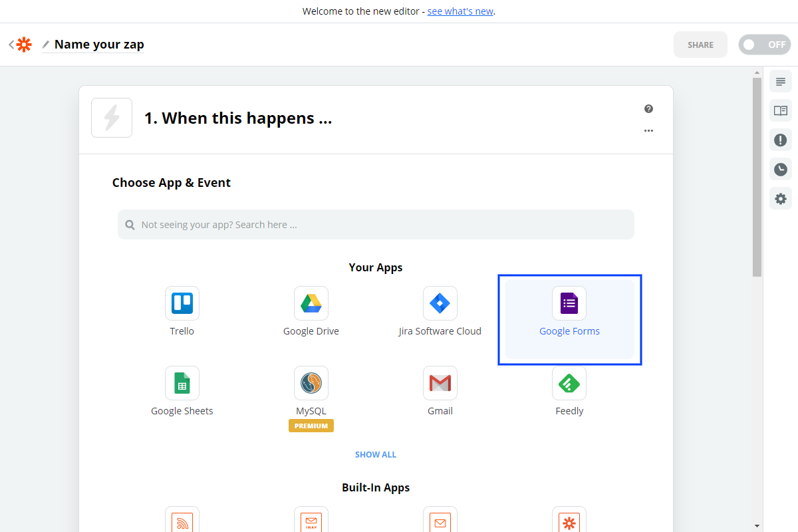Image resolution: width=798 pixels, height=532 pixels.
Task: Click the 'Jira Software Cloud' label text
Action: point(440,331)
